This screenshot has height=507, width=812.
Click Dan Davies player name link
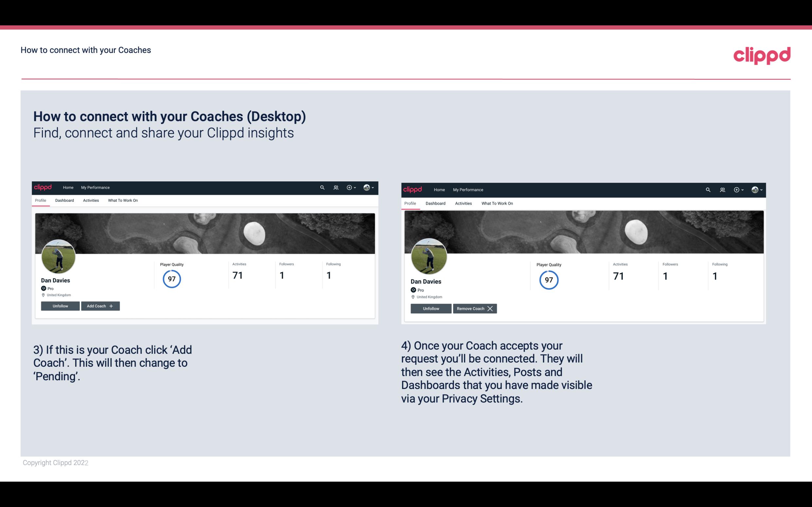coord(56,280)
